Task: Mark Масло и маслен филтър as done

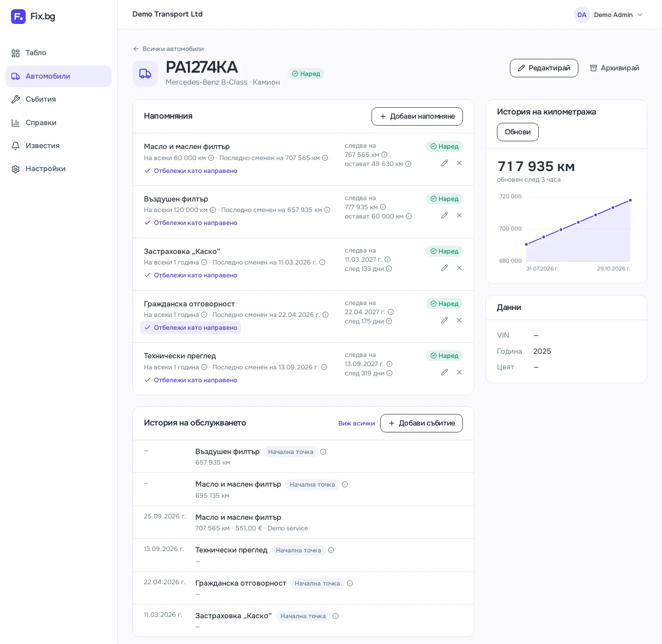Action: tap(191, 171)
